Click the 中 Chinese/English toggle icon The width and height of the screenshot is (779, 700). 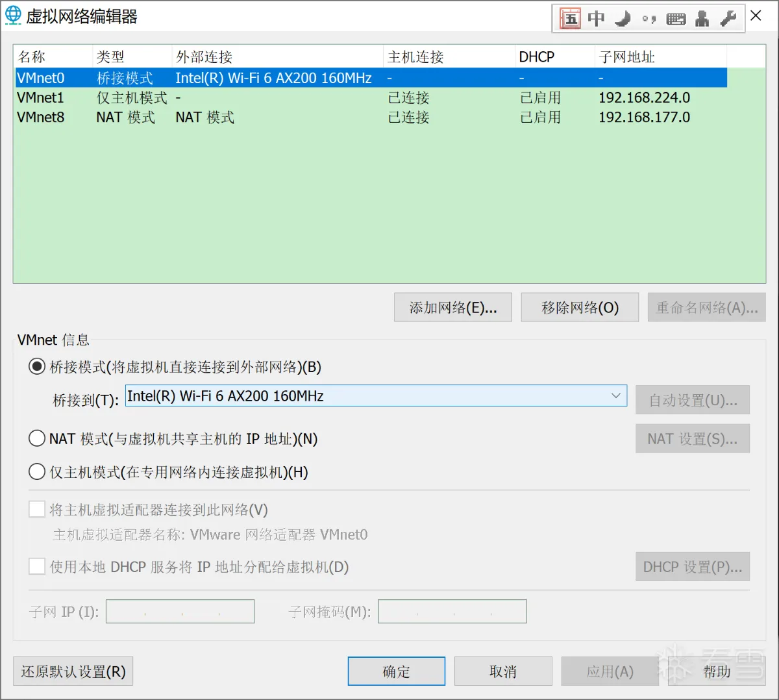point(595,18)
